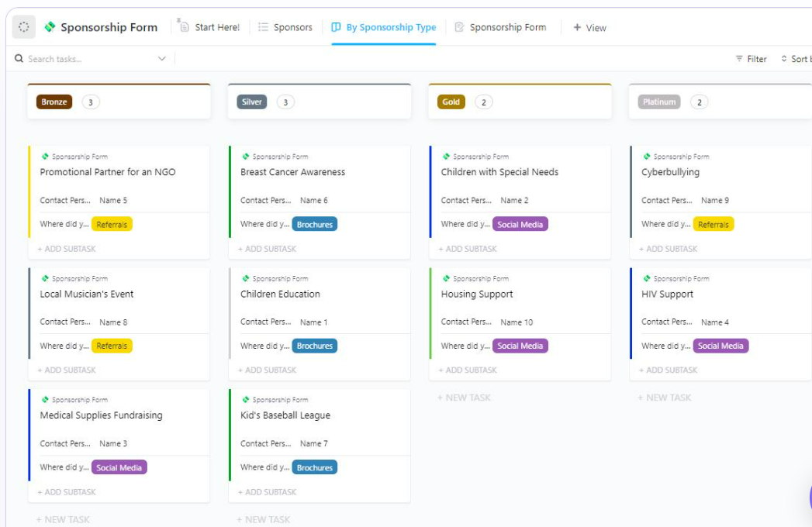Image resolution: width=812 pixels, height=527 pixels.
Task: Click Name 9 contact on Cyberbullying card
Action: (x=714, y=201)
